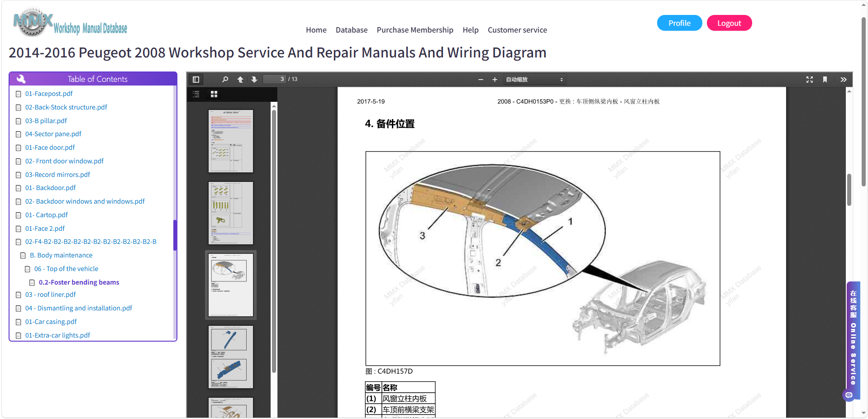Go to next page with down arrow
Viewport: 868px width, 419px height.
(x=254, y=80)
